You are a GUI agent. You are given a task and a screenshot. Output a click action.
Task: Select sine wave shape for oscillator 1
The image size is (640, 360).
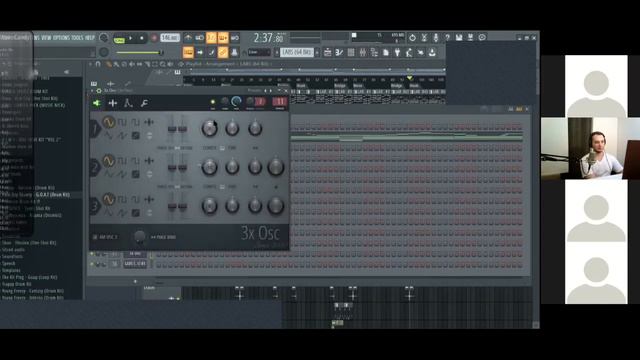pos(109,122)
